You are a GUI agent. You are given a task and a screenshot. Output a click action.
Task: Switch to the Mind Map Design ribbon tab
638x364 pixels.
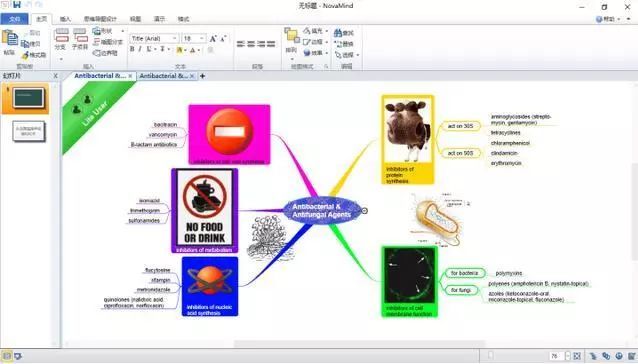(x=100, y=19)
